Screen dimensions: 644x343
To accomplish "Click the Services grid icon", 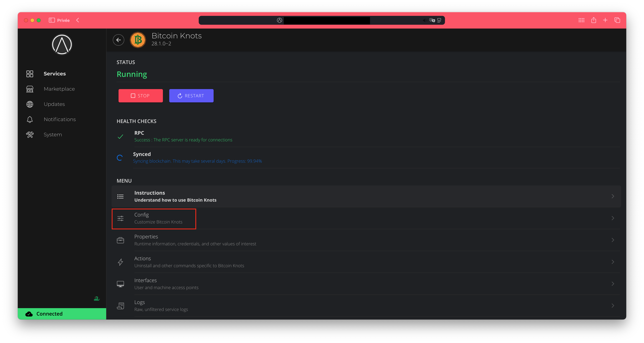I will [30, 74].
